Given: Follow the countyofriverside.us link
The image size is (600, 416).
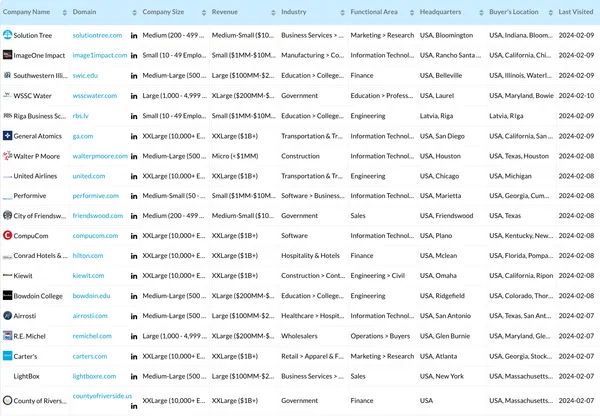Looking at the screenshot, I should coord(101,396).
